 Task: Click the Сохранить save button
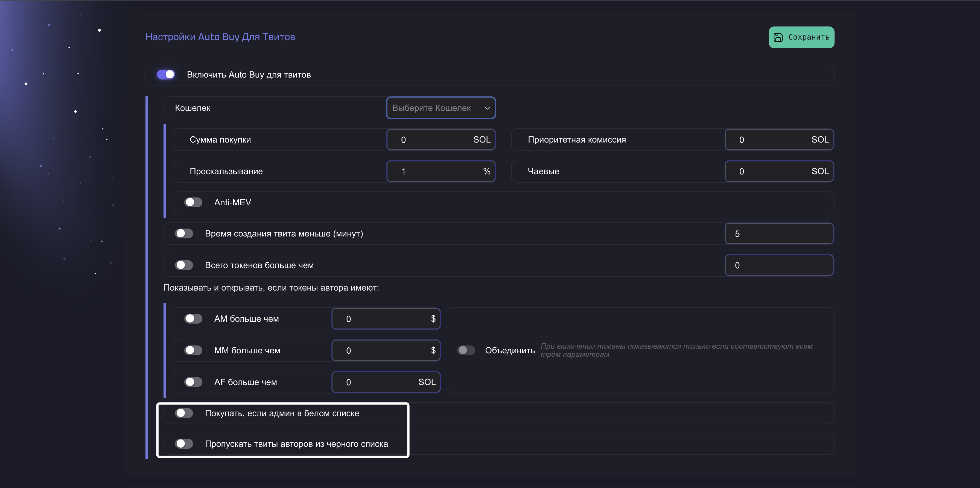pos(801,37)
